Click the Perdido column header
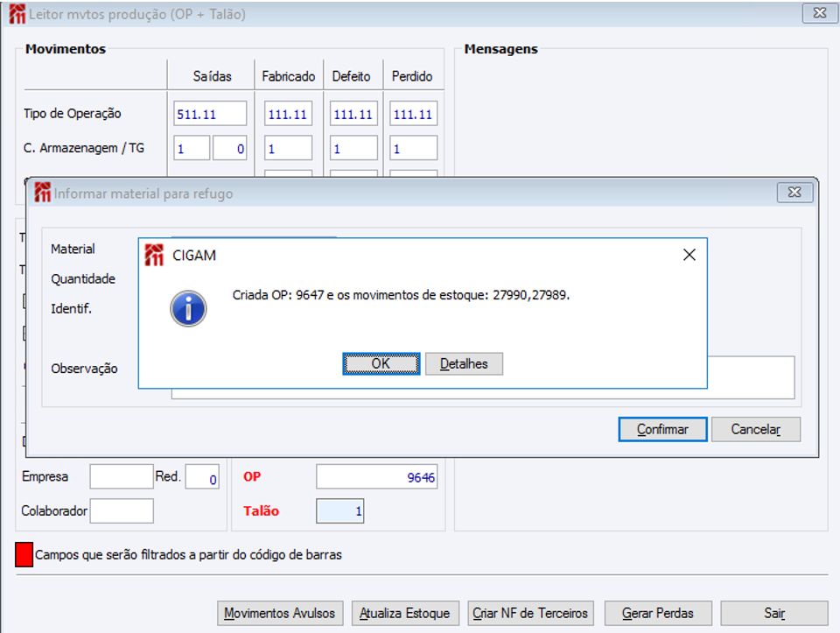 pyautogui.click(x=412, y=76)
